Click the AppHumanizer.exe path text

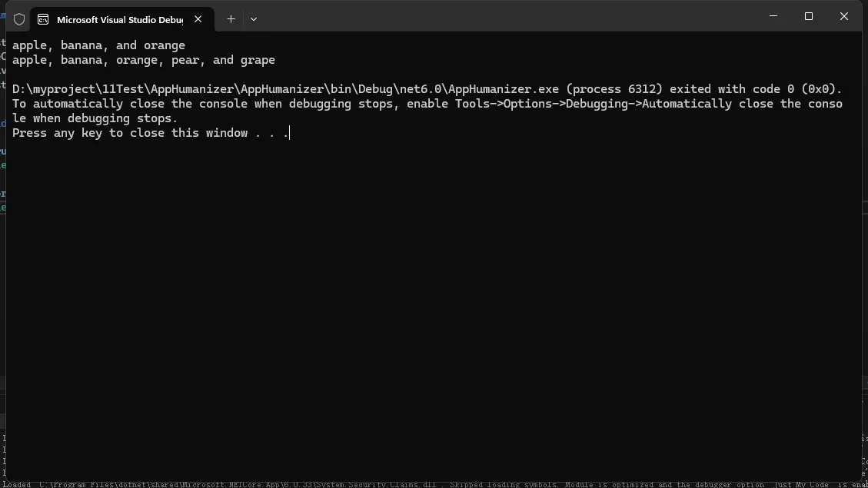[284, 89]
